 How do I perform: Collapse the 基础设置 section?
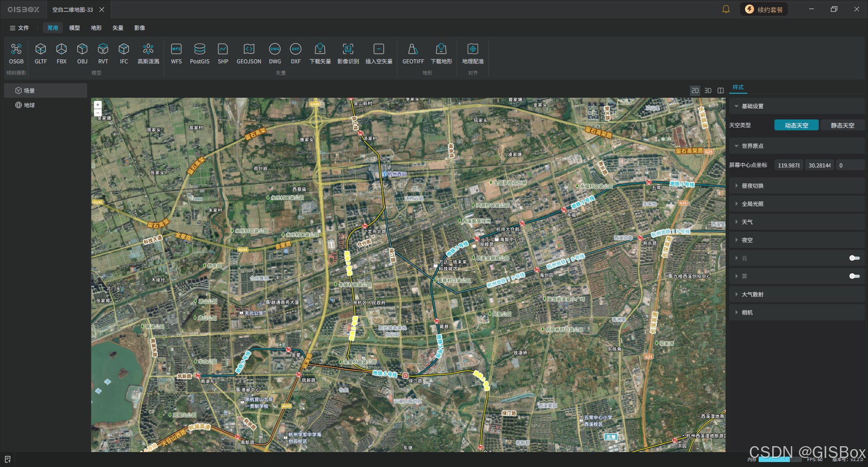(x=797, y=106)
